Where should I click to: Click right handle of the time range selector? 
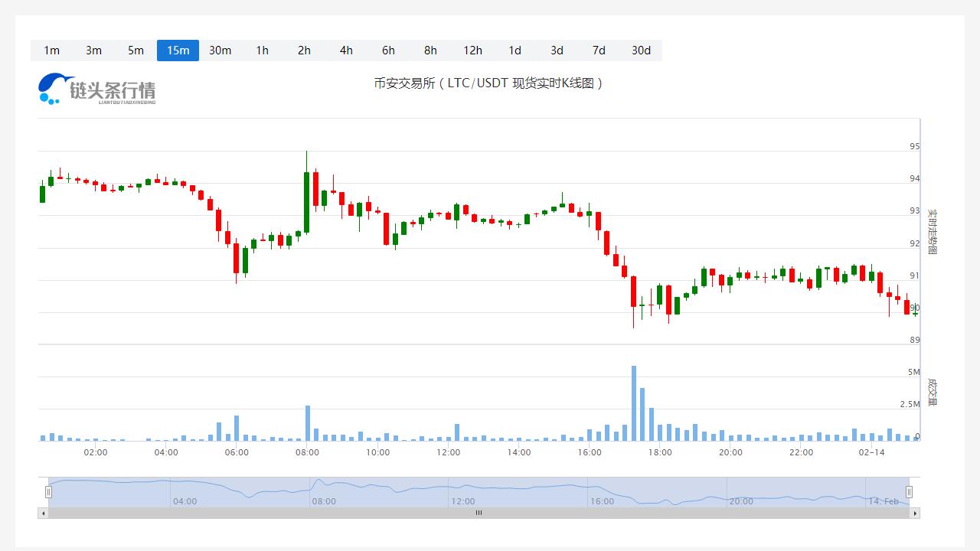[910, 492]
